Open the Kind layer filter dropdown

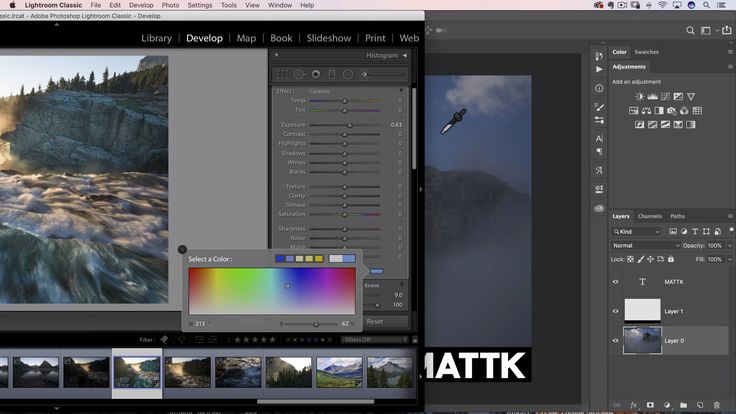click(636, 231)
